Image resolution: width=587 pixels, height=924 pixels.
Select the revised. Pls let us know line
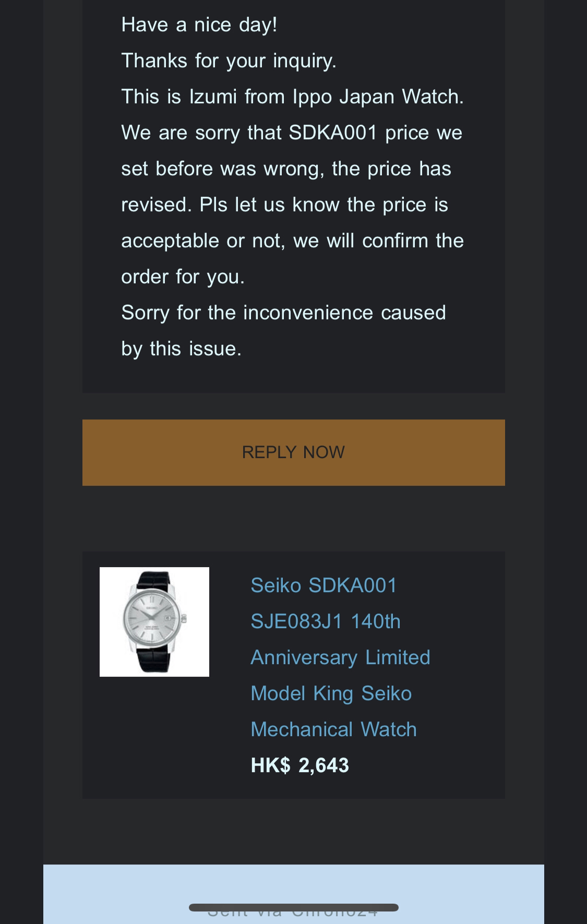pos(284,205)
